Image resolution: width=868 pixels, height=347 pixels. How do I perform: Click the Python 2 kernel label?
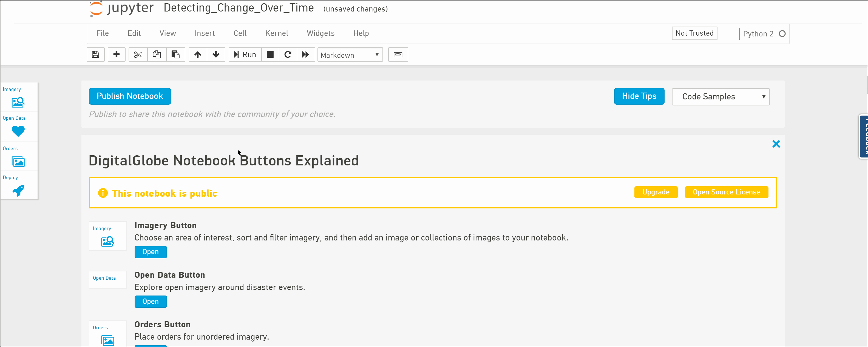[x=758, y=34]
